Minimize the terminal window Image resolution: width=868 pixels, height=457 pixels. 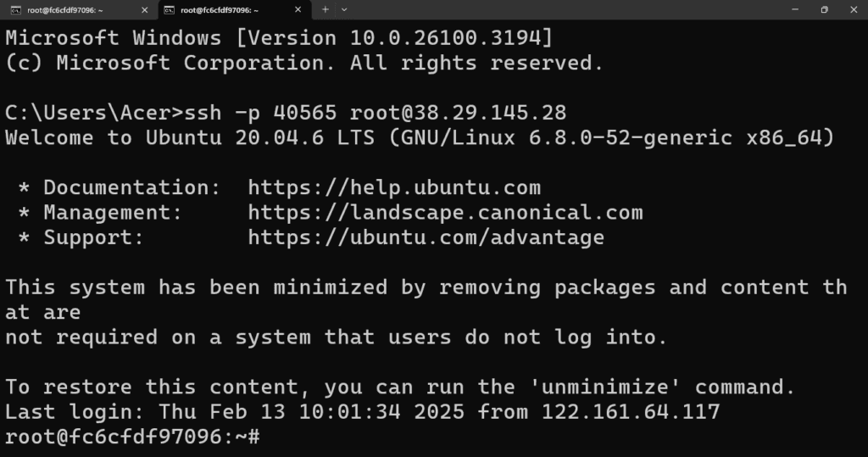point(795,9)
